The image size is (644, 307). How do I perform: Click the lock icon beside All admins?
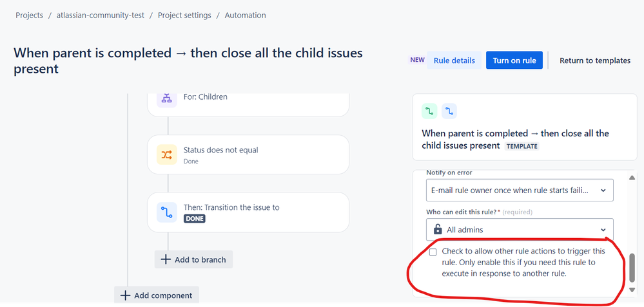(438, 229)
